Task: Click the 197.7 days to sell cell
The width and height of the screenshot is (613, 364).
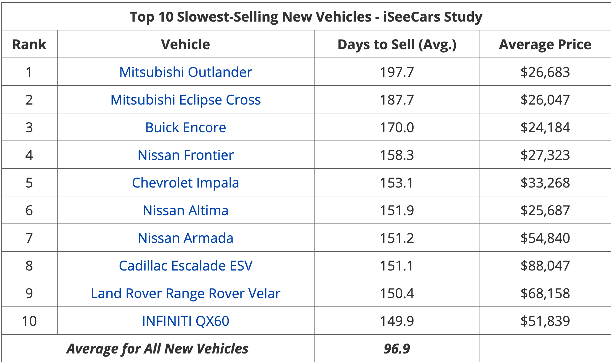Action: [397, 72]
